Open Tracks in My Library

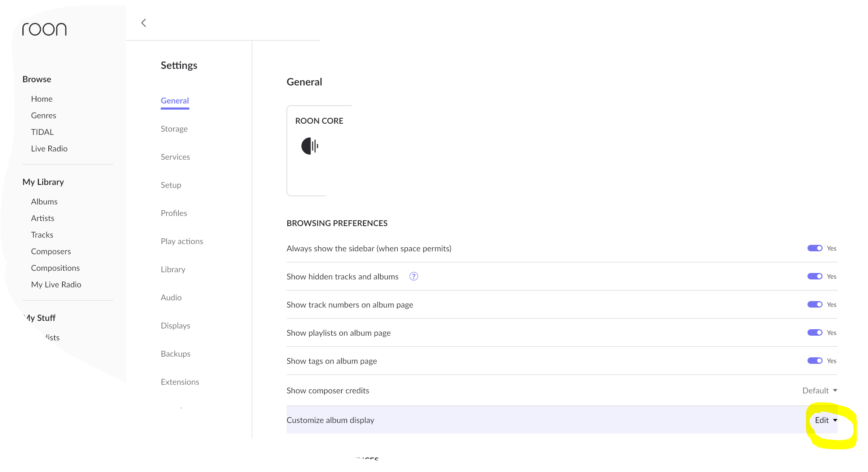pos(42,235)
